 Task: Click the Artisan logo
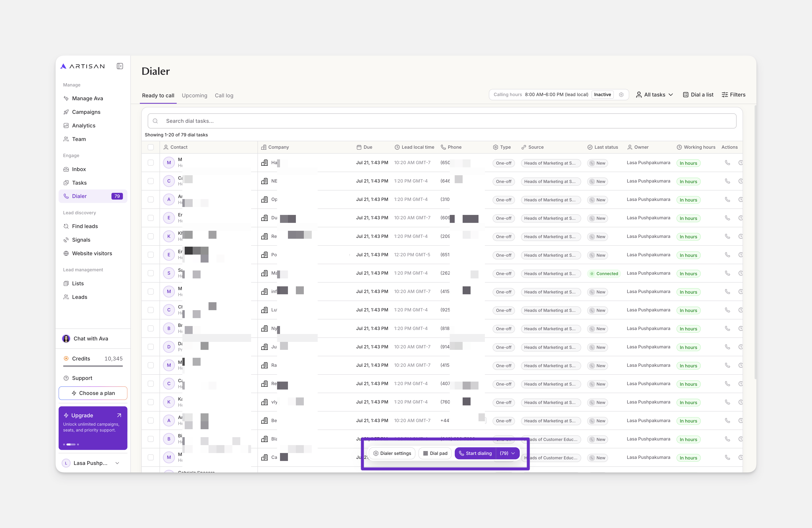[83, 66]
